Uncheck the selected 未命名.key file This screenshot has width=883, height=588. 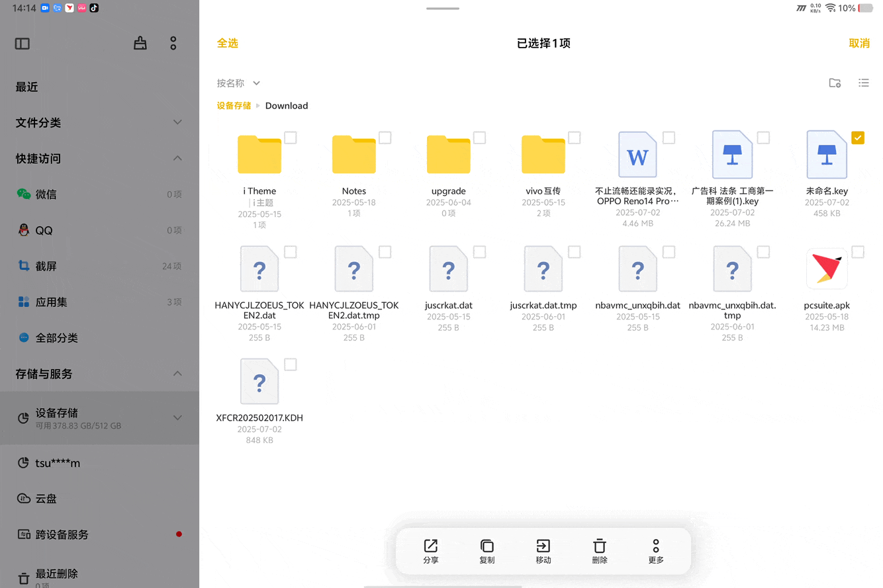tap(858, 138)
